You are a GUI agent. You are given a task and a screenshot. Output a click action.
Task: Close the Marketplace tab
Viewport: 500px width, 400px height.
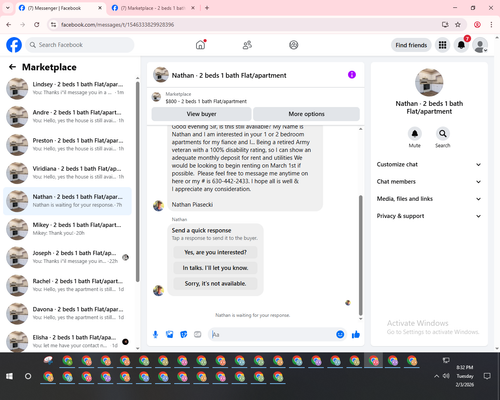(x=193, y=8)
